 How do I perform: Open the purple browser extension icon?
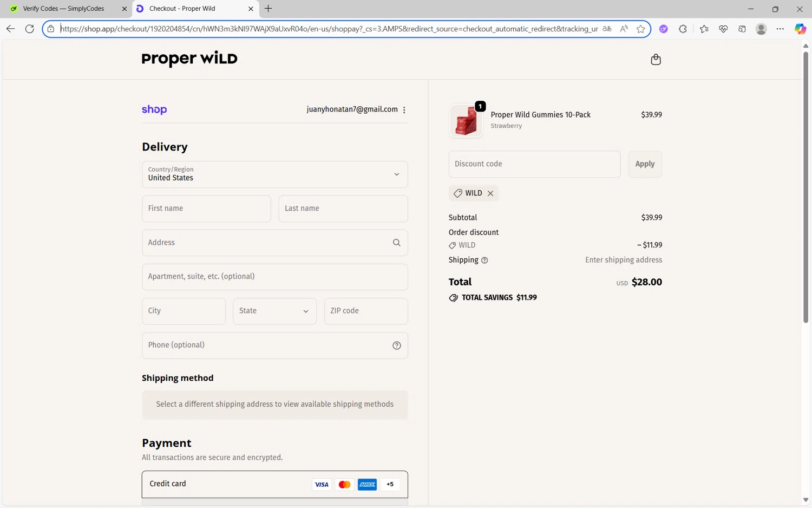tap(663, 29)
